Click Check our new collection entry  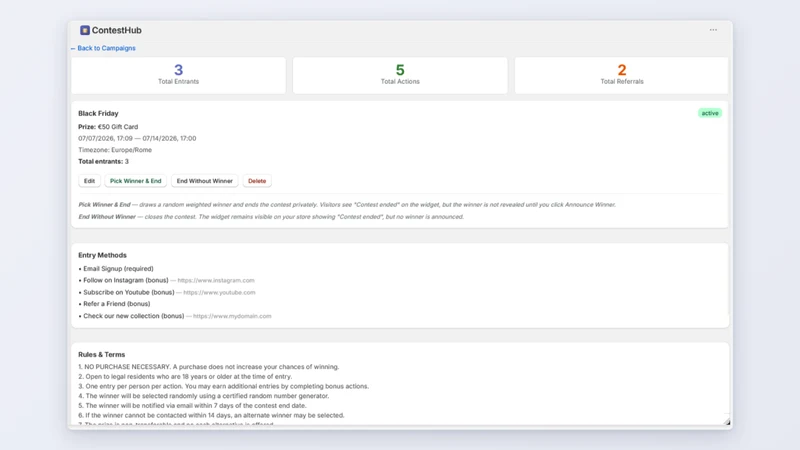tap(134, 316)
